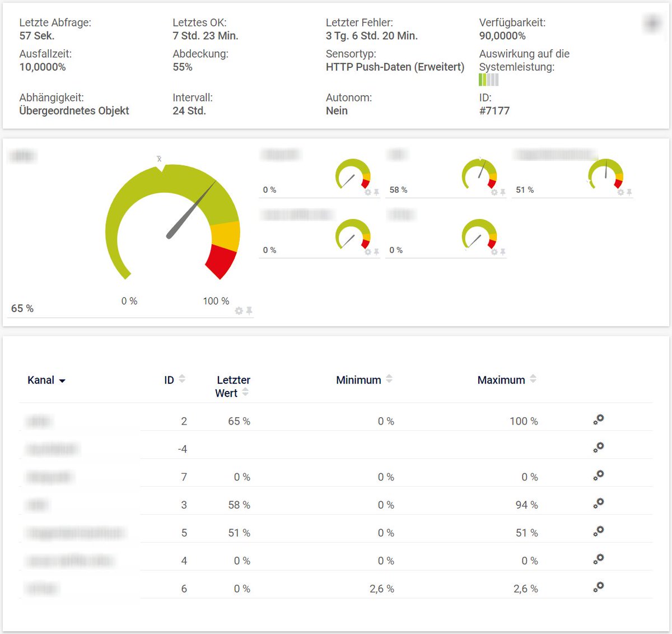Click the sensor ID #7177 value
The height and width of the screenshot is (634, 672).
tap(495, 110)
